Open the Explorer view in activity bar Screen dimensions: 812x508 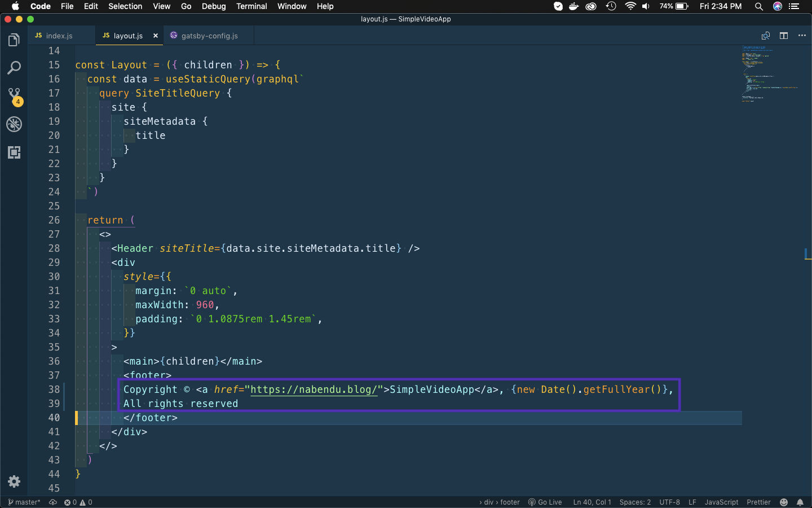pyautogui.click(x=14, y=40)
